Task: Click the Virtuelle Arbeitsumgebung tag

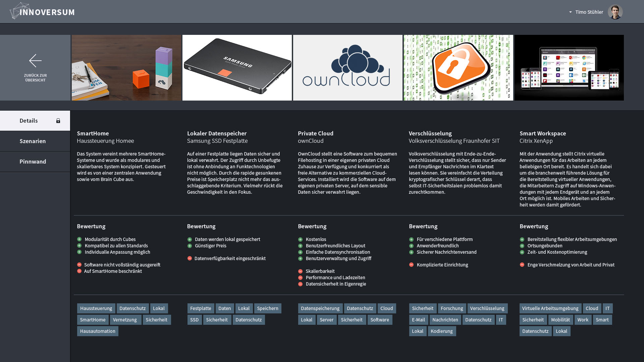Action: click(550, 308)
